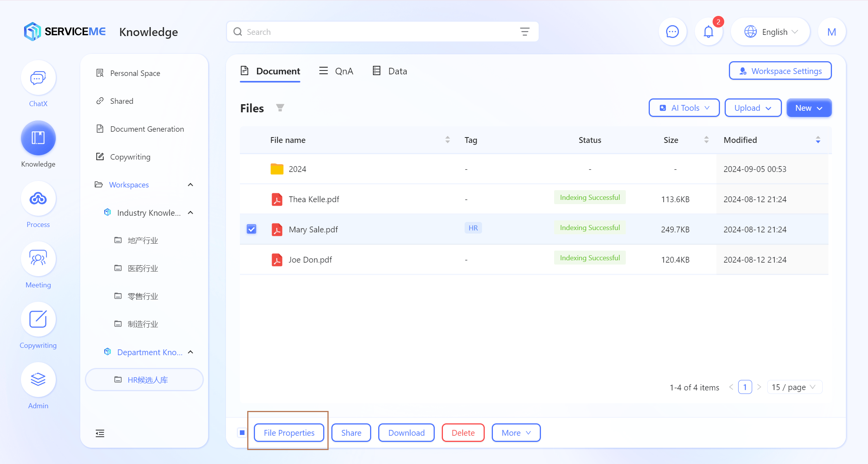
Task: Click the HR tag on Mary Sale.pdf
Action: coord(473,228)
